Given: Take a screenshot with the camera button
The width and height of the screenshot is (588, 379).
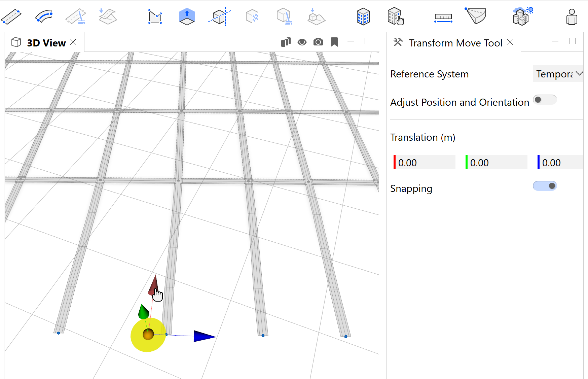Looking at the screenshot, I should pos(318,42).
